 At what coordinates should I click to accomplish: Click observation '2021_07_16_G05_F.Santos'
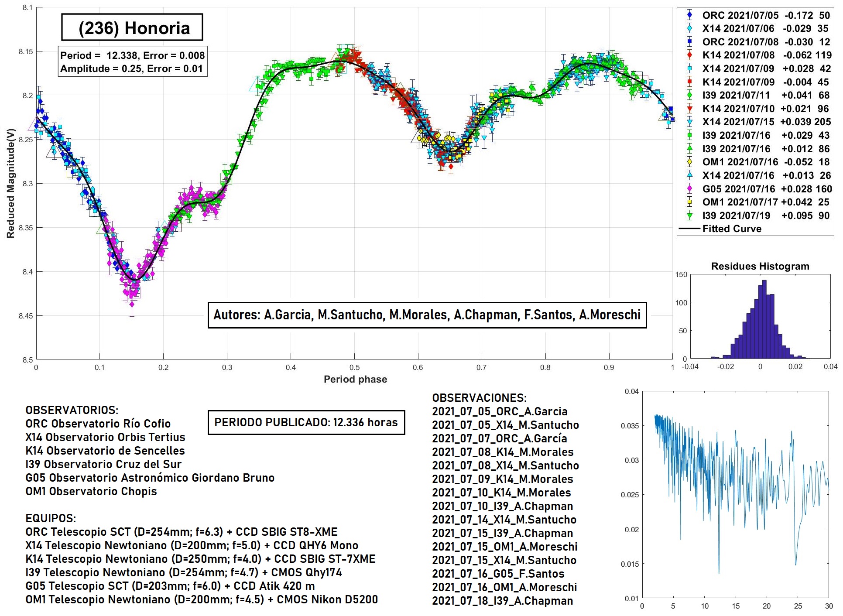point(498,574)
